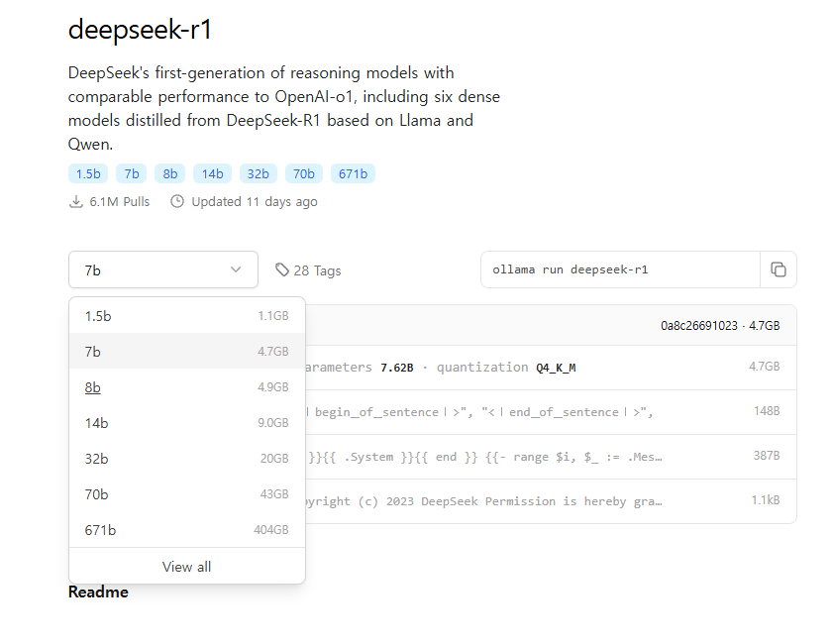Click the download icon beside 6.1M Pulls
This screenshot has width=832, height=644.
point(75,201)
